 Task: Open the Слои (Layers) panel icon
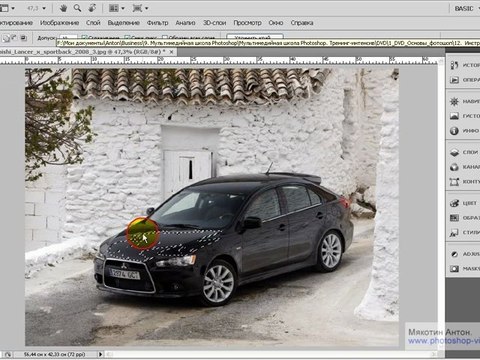(x=454, y=152)
